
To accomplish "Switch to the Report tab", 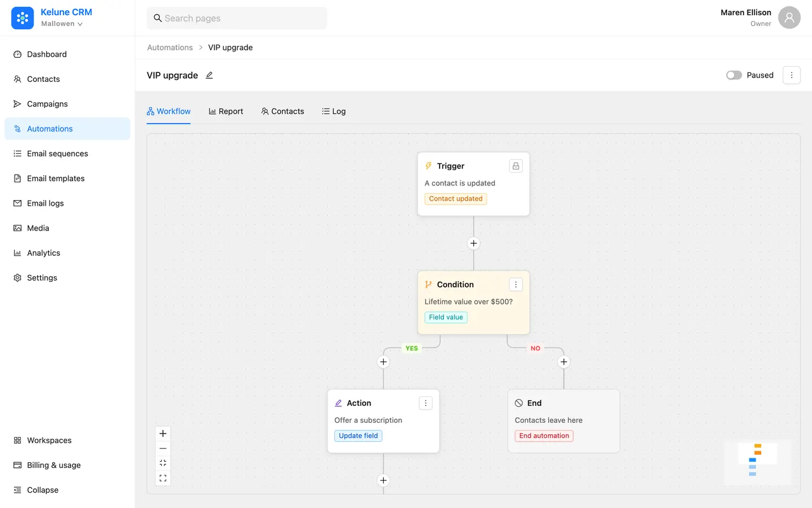I will coord(226,111).
